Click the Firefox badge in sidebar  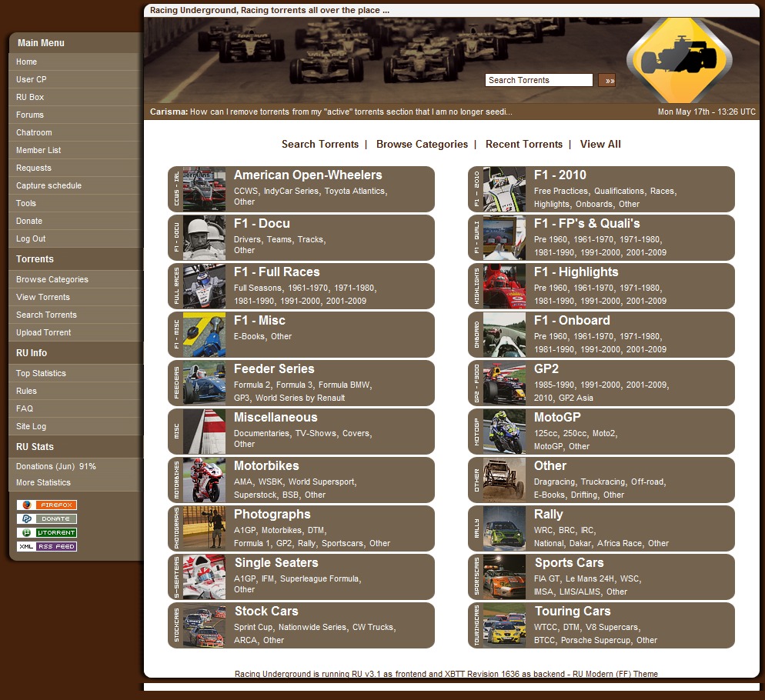47,505
